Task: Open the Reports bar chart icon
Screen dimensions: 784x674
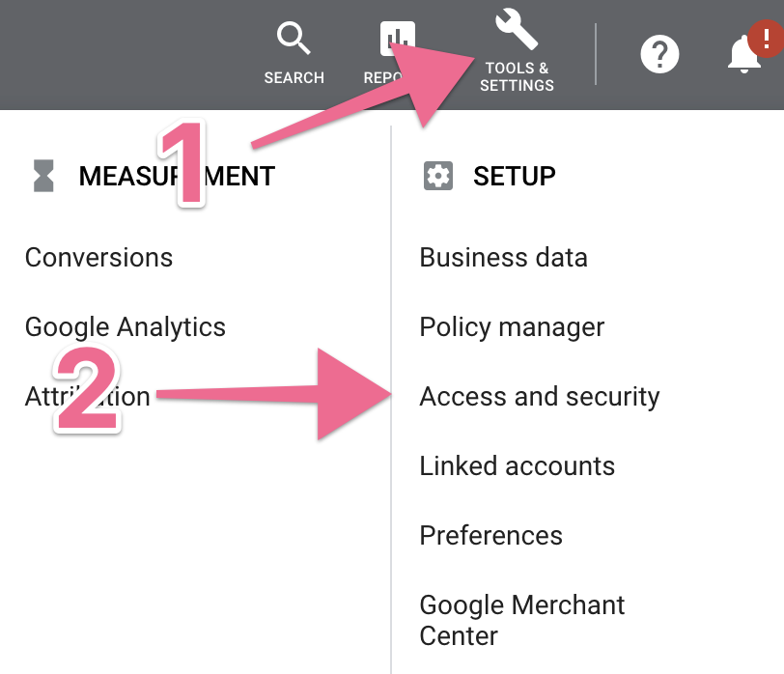Action: pos(397,39)
